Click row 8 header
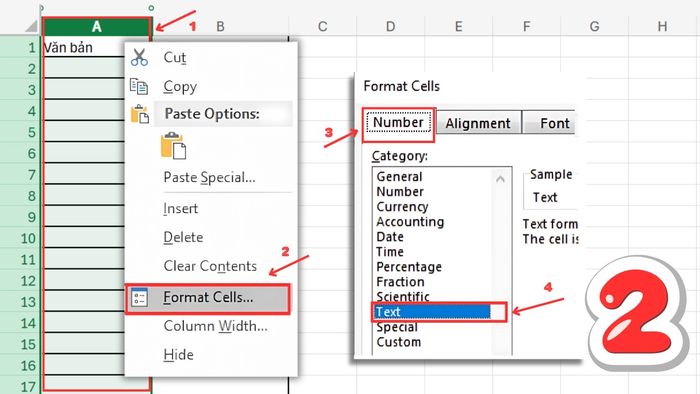 click(20, 196)
